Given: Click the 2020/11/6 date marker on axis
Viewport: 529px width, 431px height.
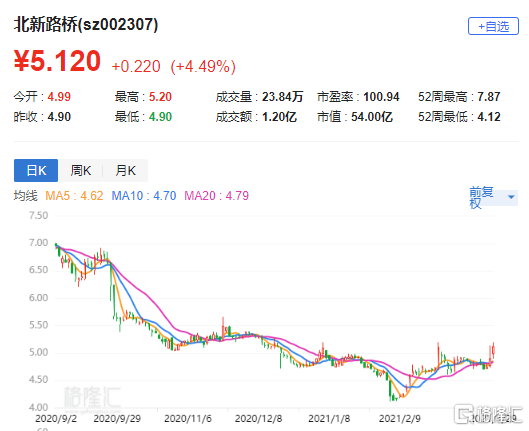Looking at the screenshot, I should [x=188, y=419].
